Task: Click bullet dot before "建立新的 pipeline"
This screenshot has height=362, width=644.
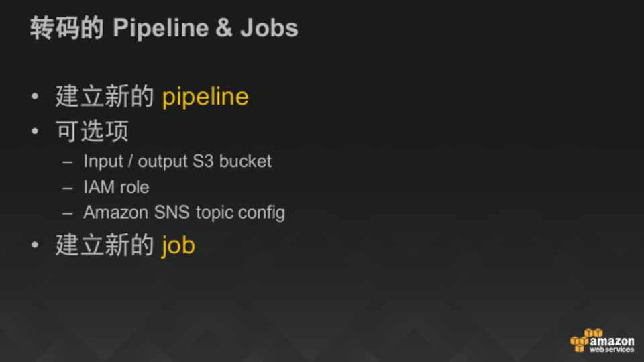Action: pos(35,97)
